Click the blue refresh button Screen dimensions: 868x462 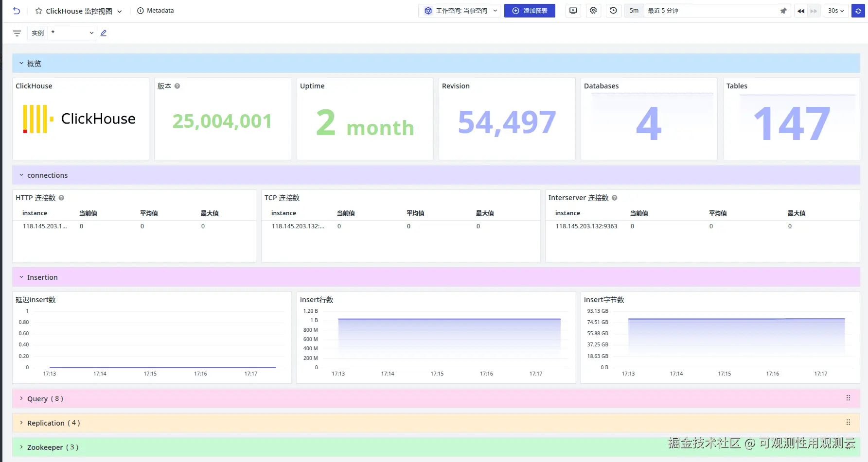858,11
